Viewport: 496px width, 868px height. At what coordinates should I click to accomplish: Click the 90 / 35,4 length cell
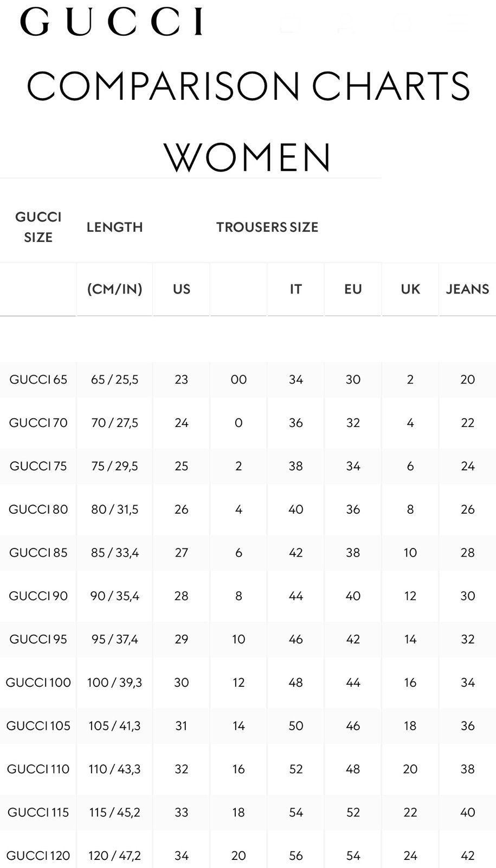pyautogui.click(x=114, y=596)
